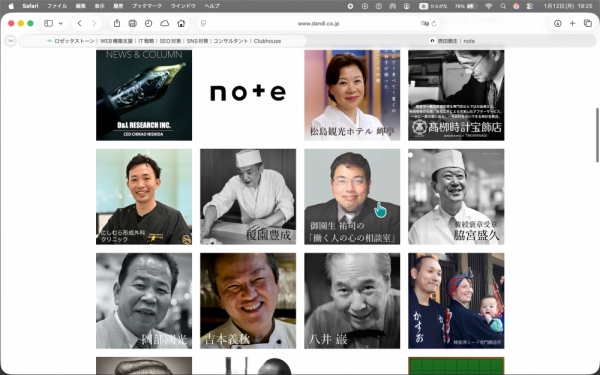
Task: Open the ウインドウ menu
Action: click(x=183, y=6)
